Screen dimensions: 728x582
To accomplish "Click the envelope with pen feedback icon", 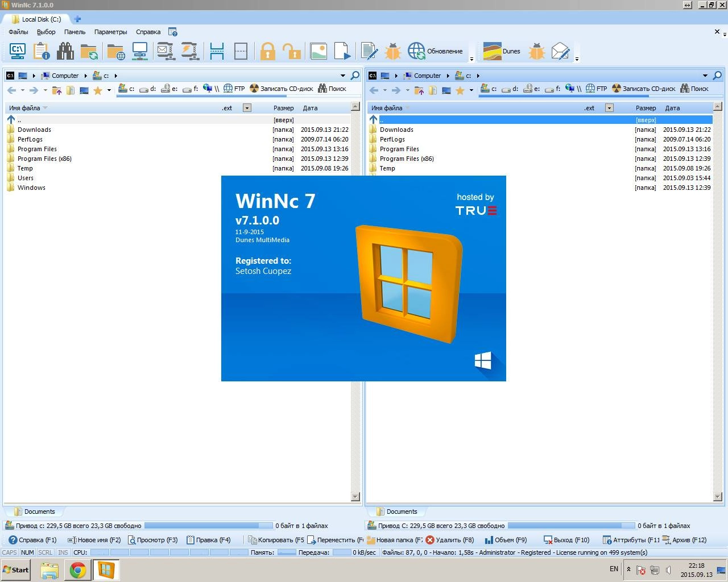I will click(x=560, y=51).
